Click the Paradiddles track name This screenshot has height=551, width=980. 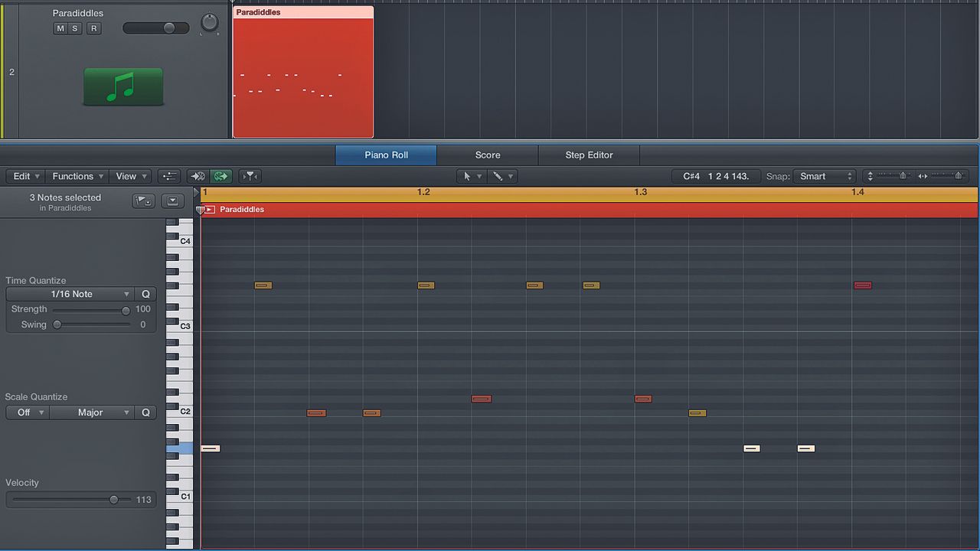click(78, 13)
